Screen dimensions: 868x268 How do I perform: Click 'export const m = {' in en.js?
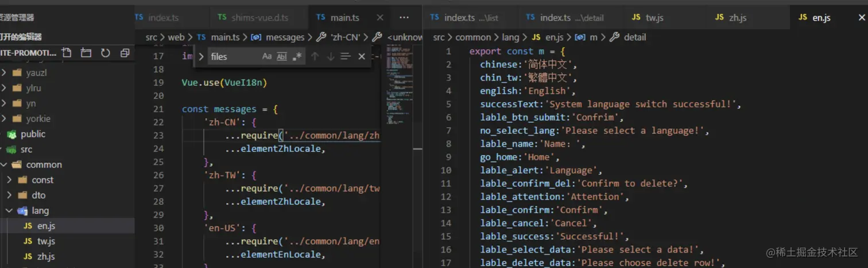(517, 51)
